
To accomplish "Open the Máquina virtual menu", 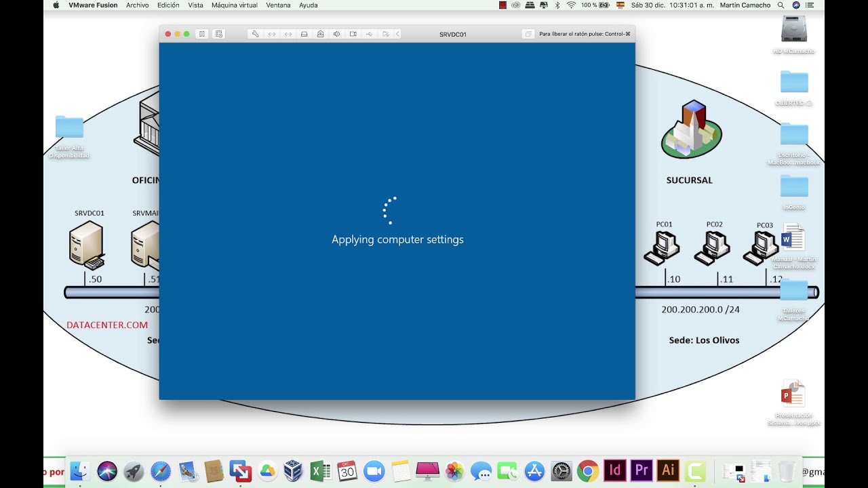I will click(235, 5).
